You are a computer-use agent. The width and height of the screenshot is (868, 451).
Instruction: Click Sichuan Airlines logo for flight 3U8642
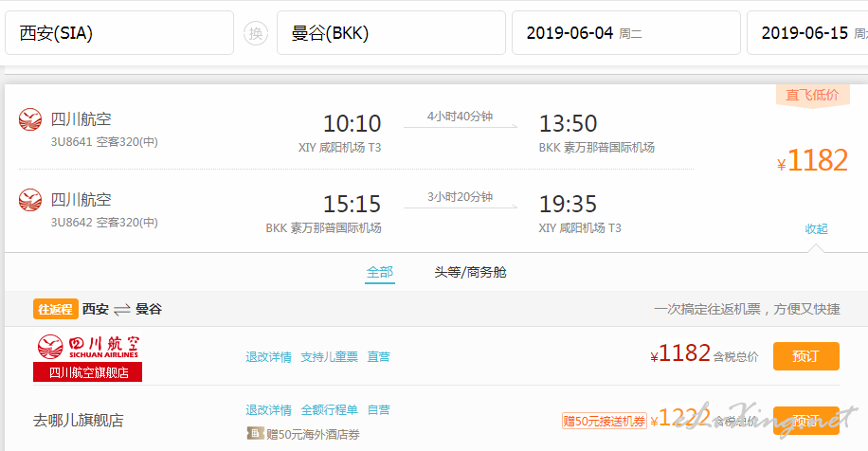[x=30, y=200]
